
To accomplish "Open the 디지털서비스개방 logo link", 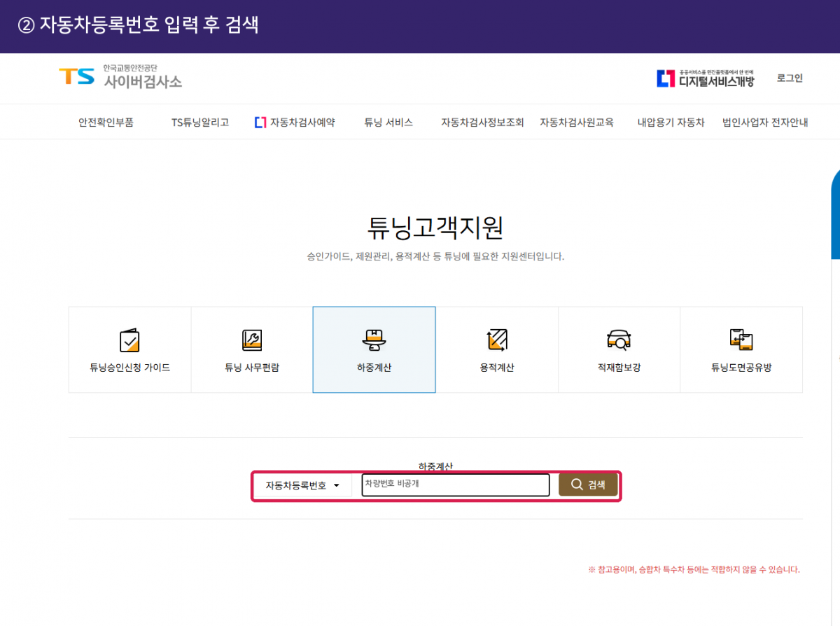I will (706, 78).
